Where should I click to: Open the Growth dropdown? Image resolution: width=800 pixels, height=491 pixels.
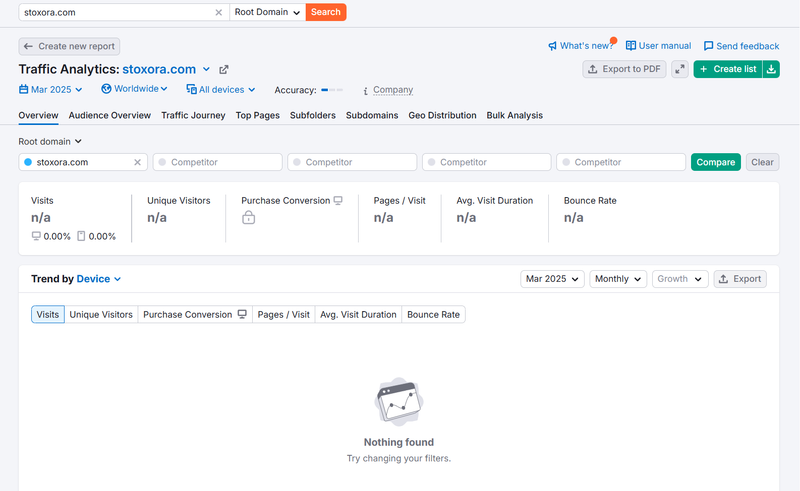click(x=680, y=279)
